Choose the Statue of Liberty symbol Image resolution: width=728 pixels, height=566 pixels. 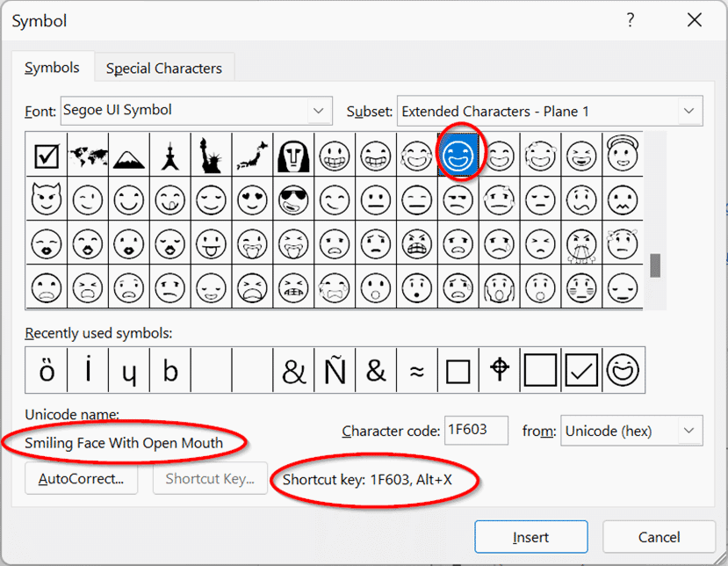click(211, 156)
